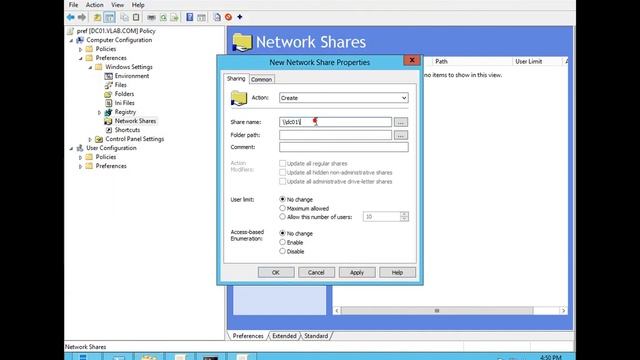Click the Cancel button
Viewport: 640px width, 360px height.
[x=316, y=272]
